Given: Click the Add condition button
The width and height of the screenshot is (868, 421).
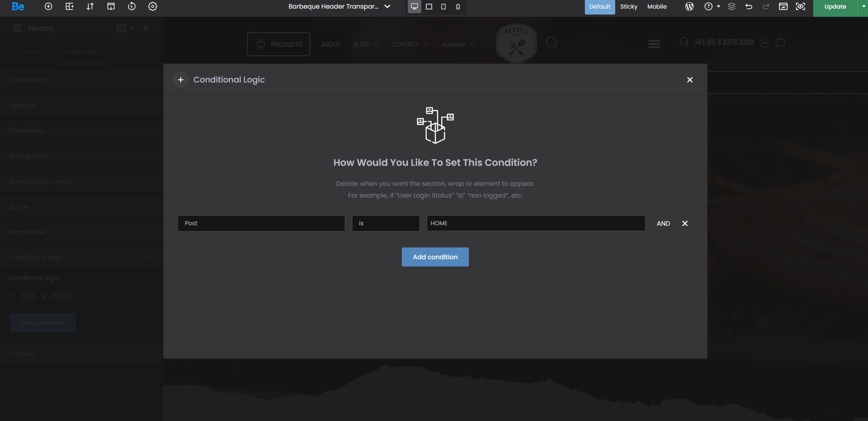Looking at the screenshot, I should tap(435, 257).
